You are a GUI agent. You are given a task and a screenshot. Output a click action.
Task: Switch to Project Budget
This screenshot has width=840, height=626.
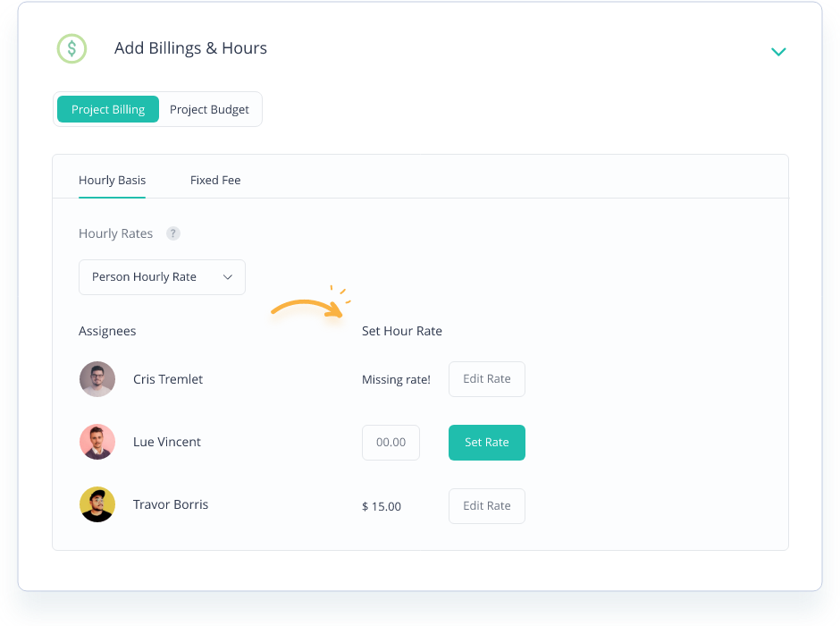click(x=209, y=109)
